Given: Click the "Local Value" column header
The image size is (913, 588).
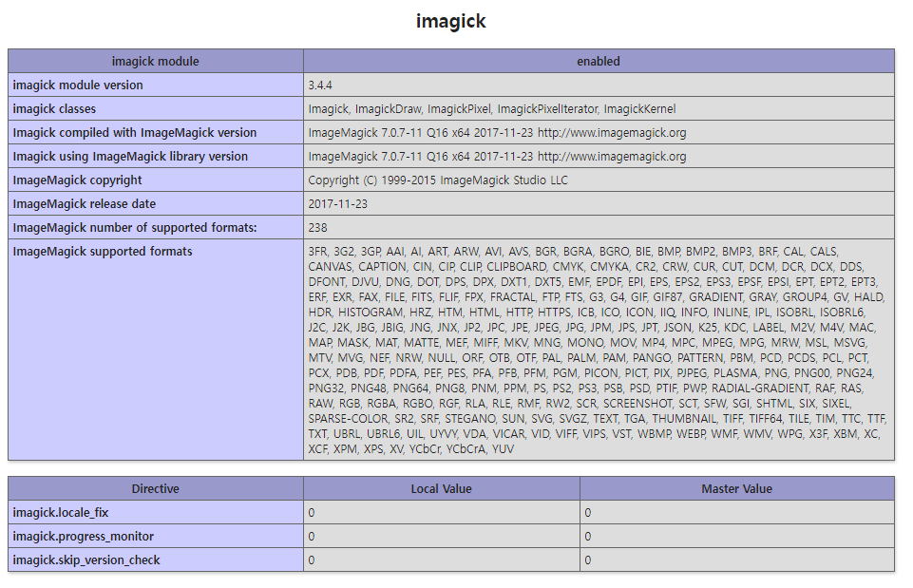Looking at the screenshot, I should coord(442,489).
